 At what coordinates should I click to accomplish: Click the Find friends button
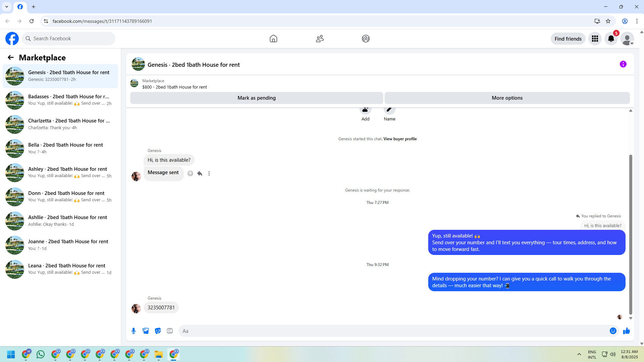coord(568,39)
